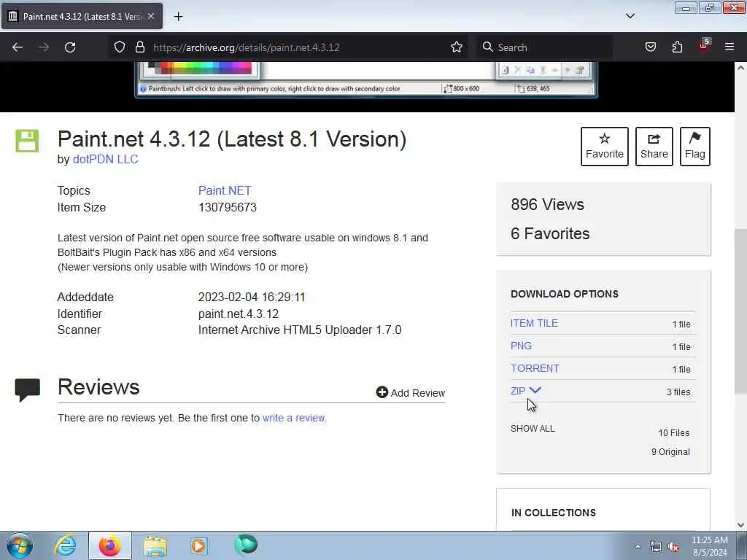Click the IN COLLECTIONS heading
The image size is (747, 560).
pos(554,513)
